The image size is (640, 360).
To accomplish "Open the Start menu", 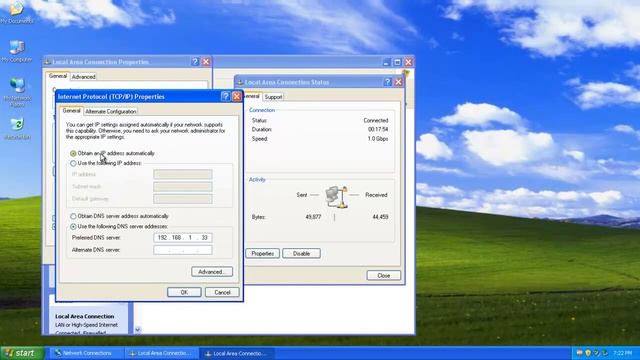I will coord(22,353).
